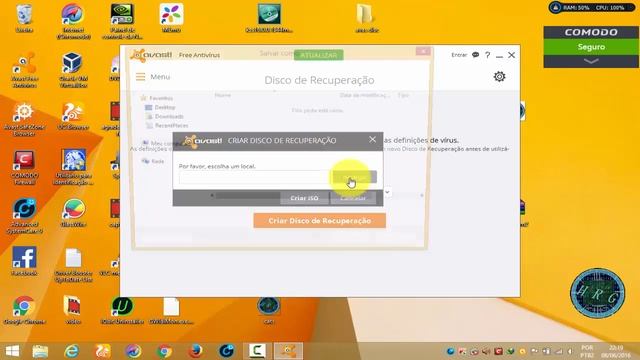Open File Explorer from the taskbar
640x360 pixels.
point(40,351)
